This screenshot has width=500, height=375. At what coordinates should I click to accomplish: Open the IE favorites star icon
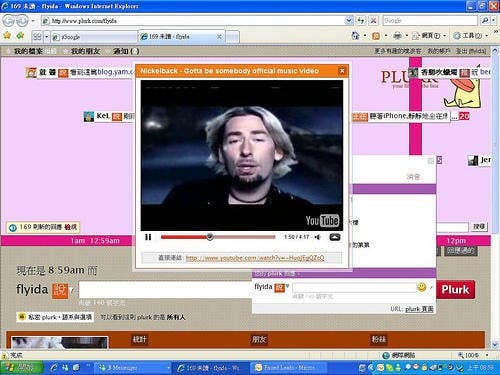tap(7, 36)
